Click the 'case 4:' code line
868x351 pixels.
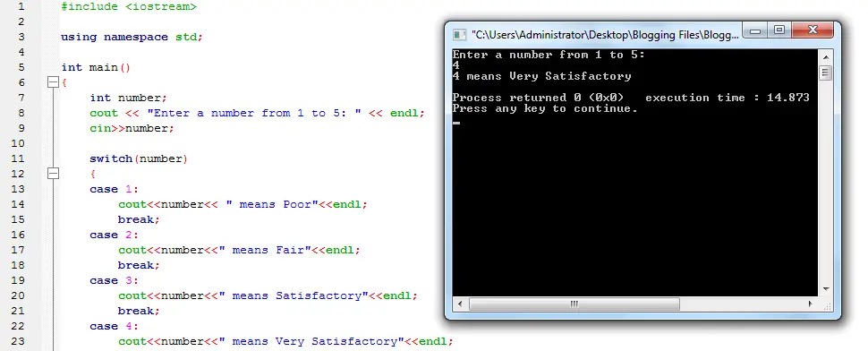pos(115,326)
